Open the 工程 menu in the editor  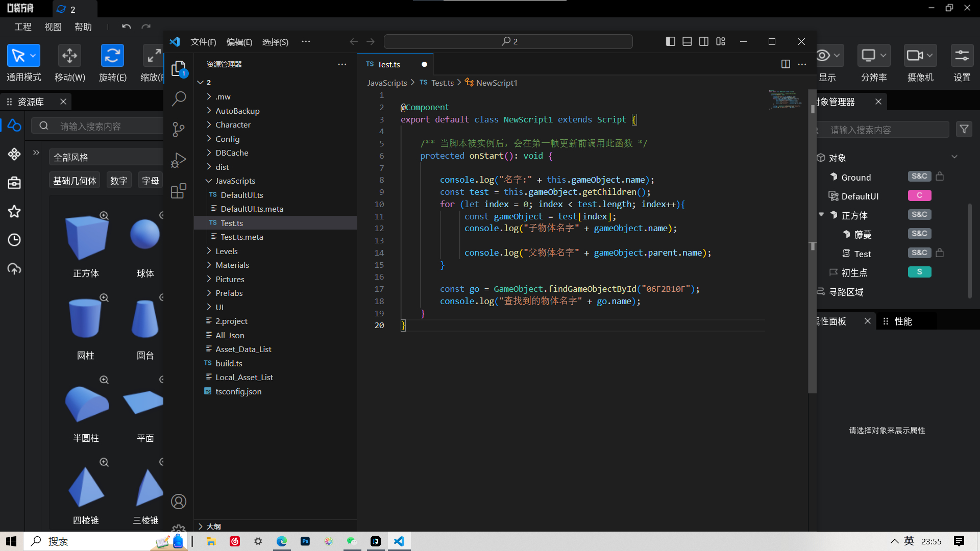coord(23,27)
